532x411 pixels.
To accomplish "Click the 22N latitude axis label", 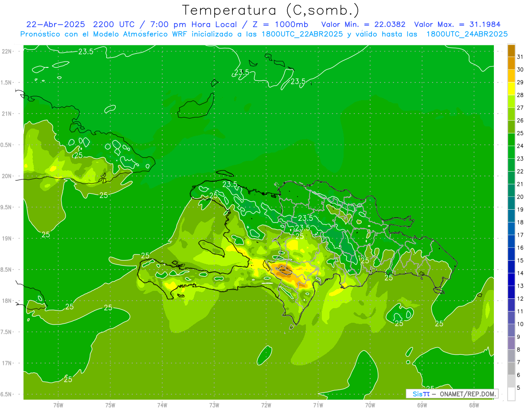I will click(x=8, y=51).
